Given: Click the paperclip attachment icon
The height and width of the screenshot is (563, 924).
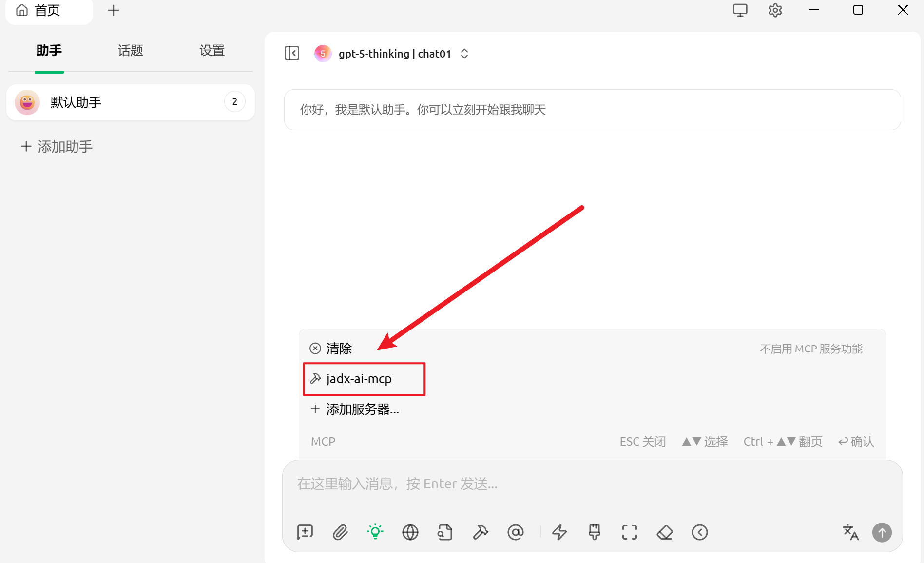Looking at the screenshot, I should (x=340, y=532).
